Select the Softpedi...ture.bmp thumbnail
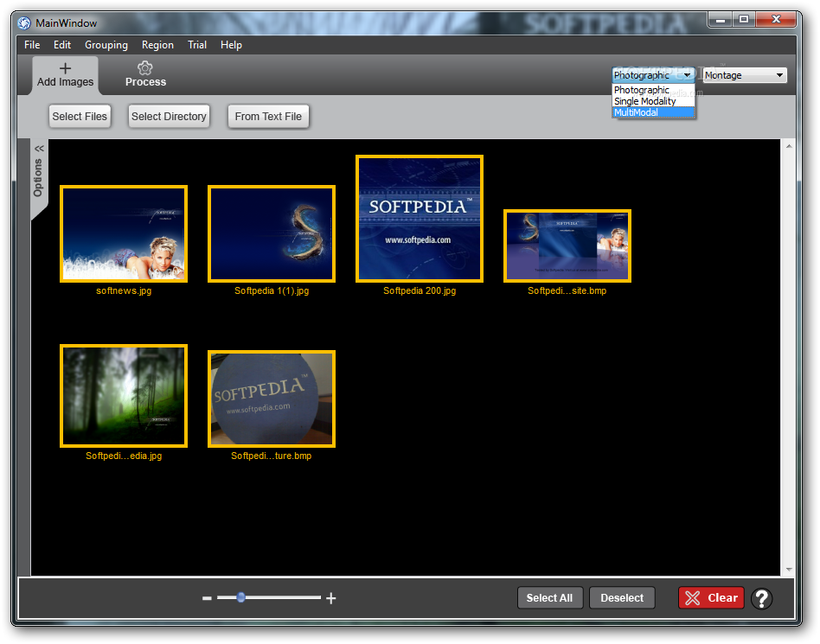Viewport: 820px width, 644px height. pyautogui.click(x=272, y=399)
